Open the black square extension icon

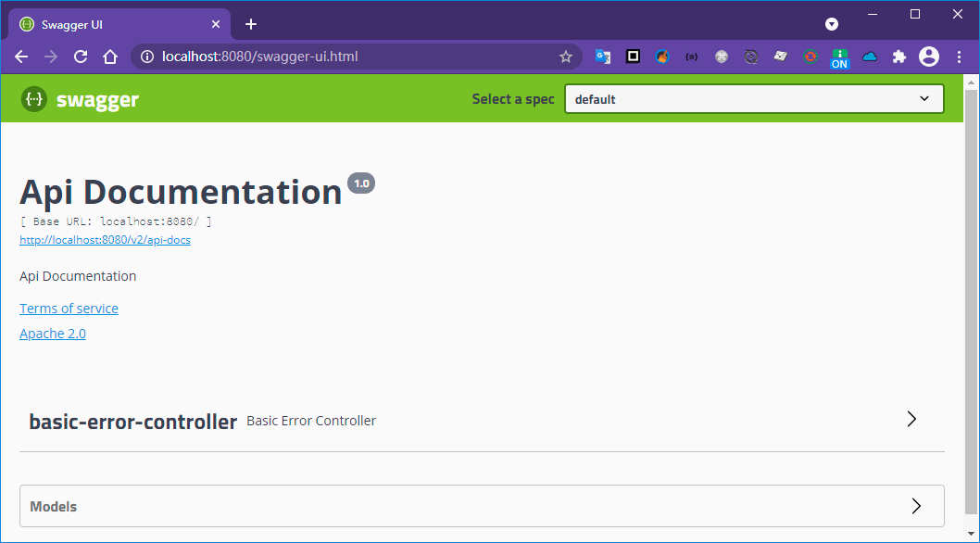[x=633, y=57]
